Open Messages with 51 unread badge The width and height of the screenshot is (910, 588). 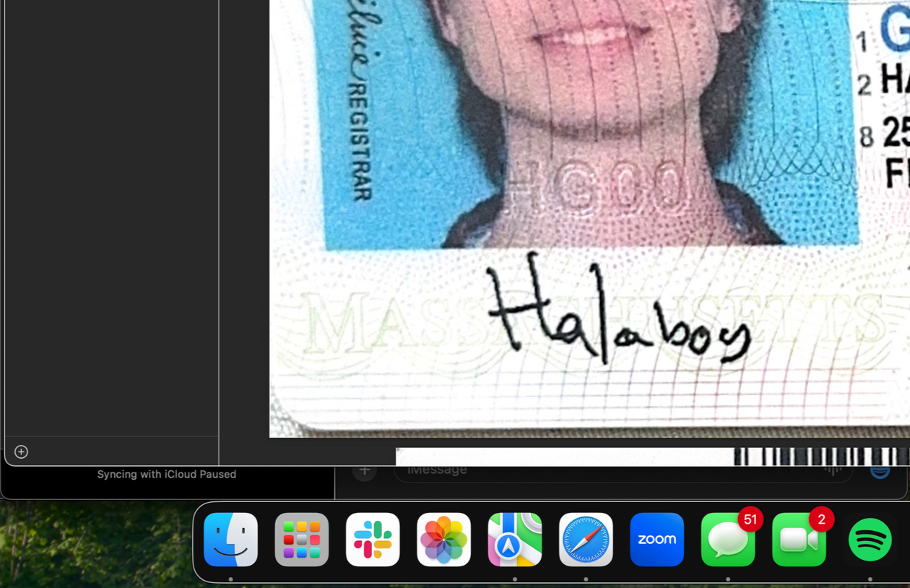(728, 540)
